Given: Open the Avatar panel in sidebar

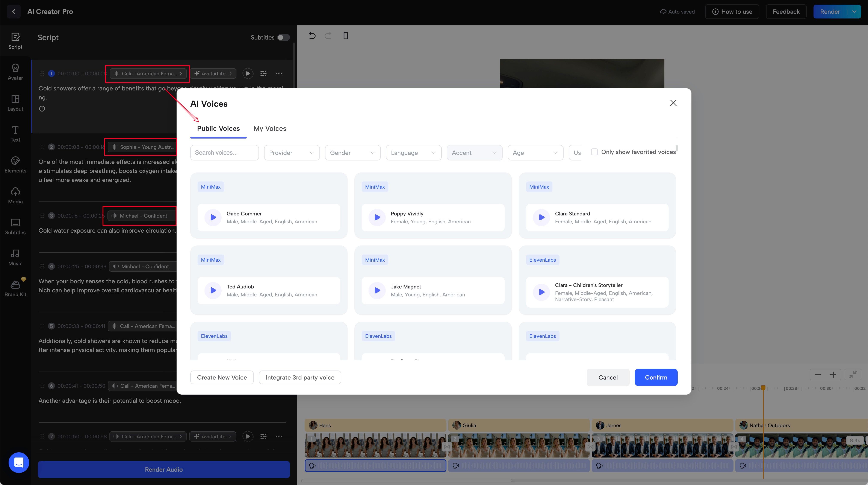Looking at the screenshot, I should [x=15, y=72].
